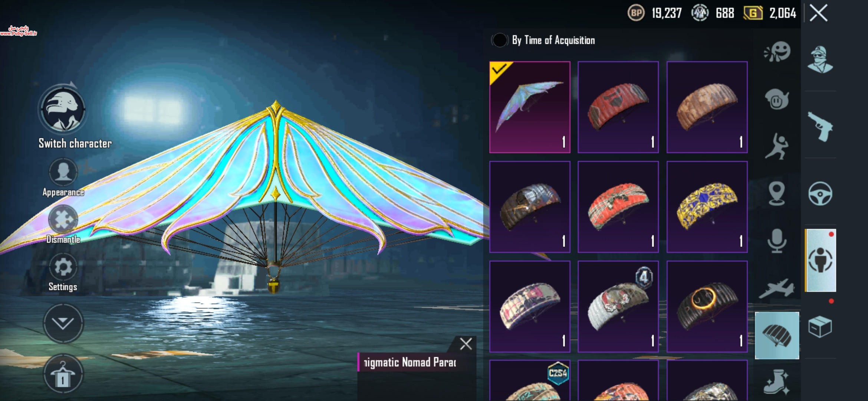Select the location marker category icon
The width and height of the screenshot is (868, 401).
point(777,193)
